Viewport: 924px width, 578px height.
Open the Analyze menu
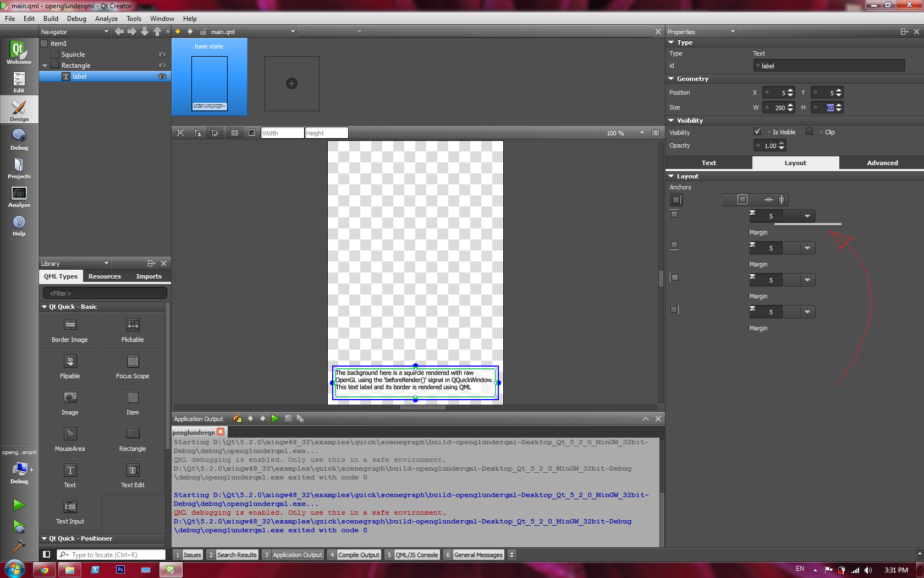(x=106, y=18)
